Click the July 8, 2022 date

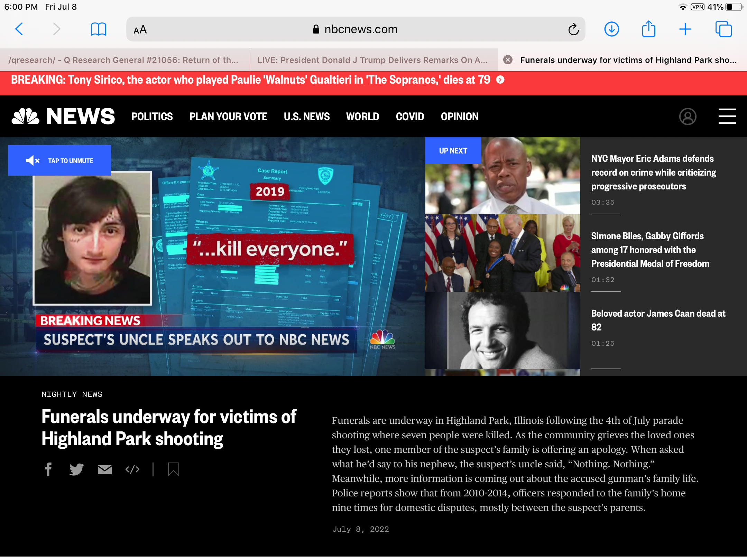pyautogui.click(x=360, y=529)
